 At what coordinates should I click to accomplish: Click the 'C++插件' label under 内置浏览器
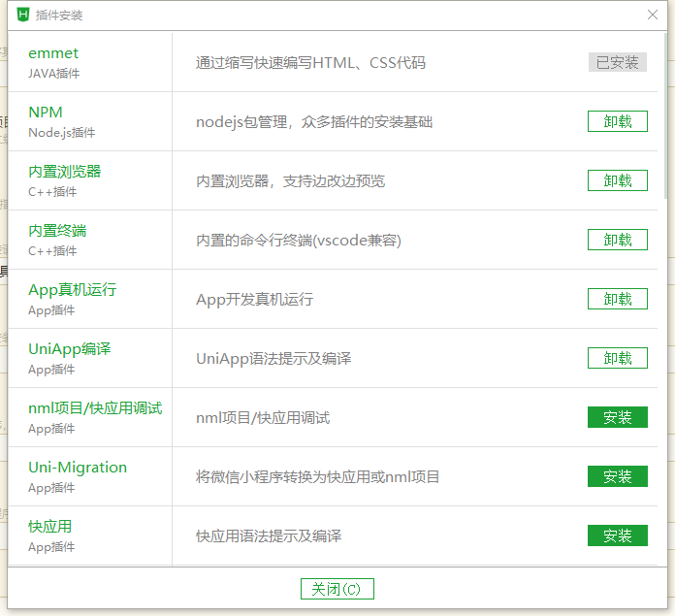click(52, 192)
